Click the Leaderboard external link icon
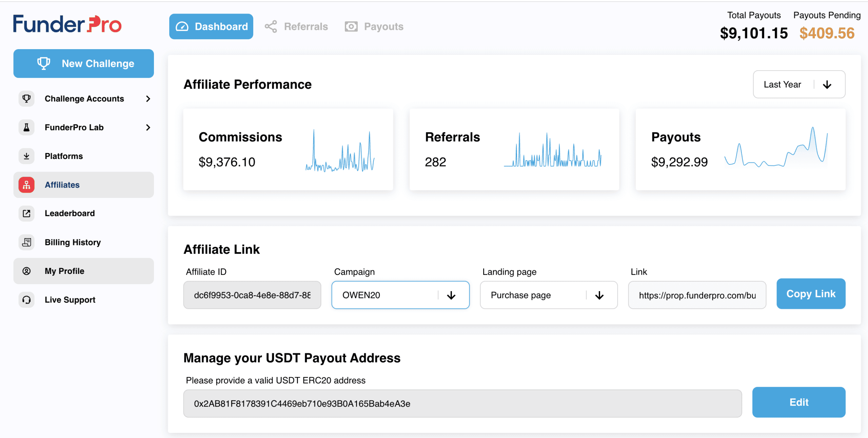The height and width of the screenshot is (438, 868). (26, 214)
